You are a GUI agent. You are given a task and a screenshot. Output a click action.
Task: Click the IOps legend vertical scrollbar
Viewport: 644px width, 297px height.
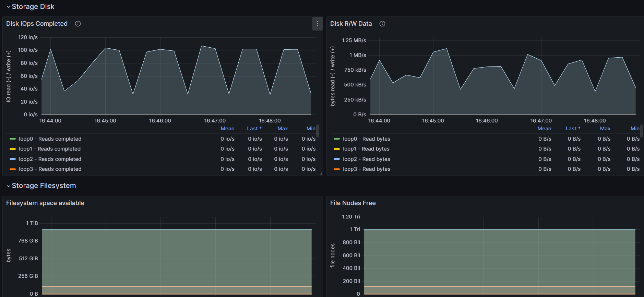click(x=318, y=131)
